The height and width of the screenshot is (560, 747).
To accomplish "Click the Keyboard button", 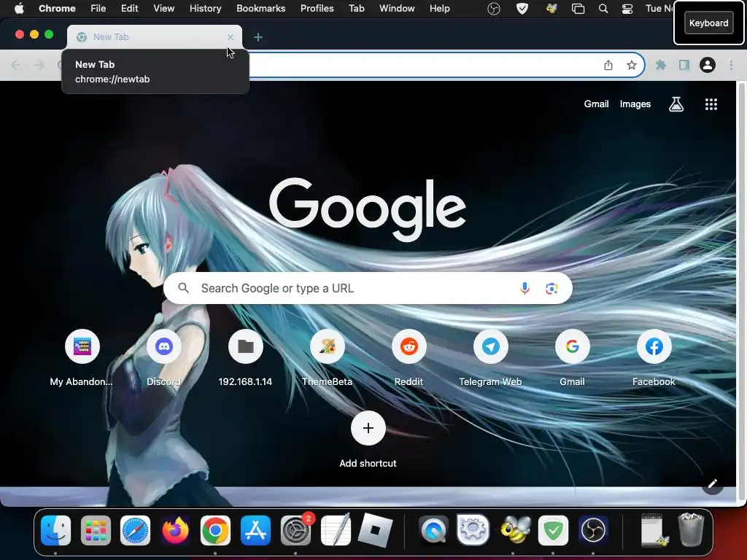I will click(708, 23).
